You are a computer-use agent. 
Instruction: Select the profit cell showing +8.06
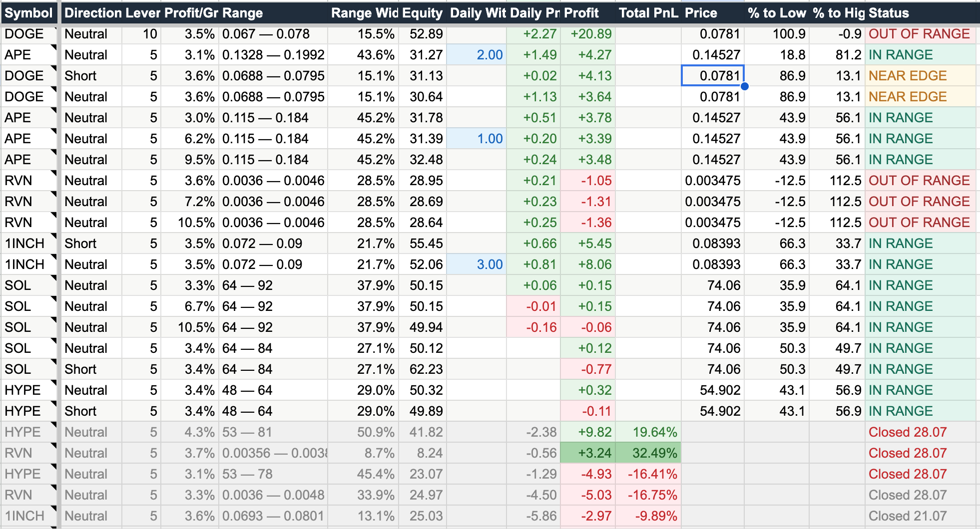tap(588, 264)
